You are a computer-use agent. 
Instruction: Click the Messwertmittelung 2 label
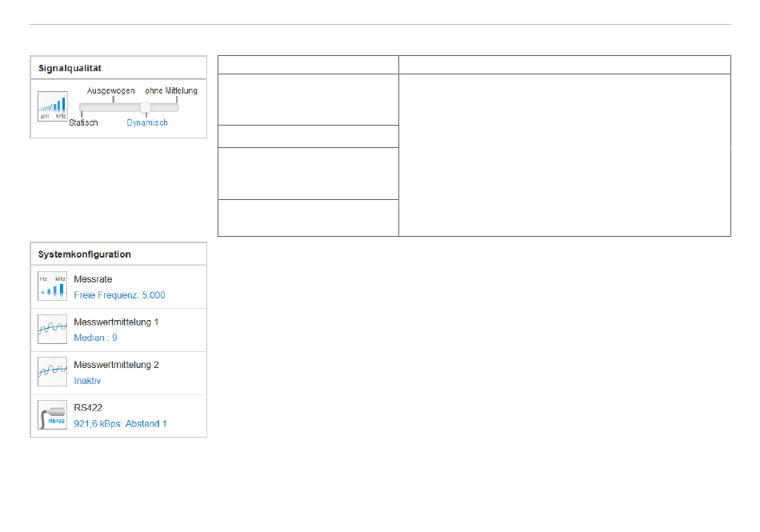point(116,365)
